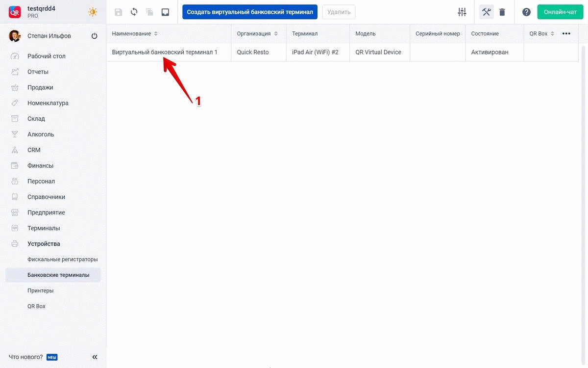Open the trash bin icon
The height and width of the screenshot is (368, 588).
click(x=502, y=12)
